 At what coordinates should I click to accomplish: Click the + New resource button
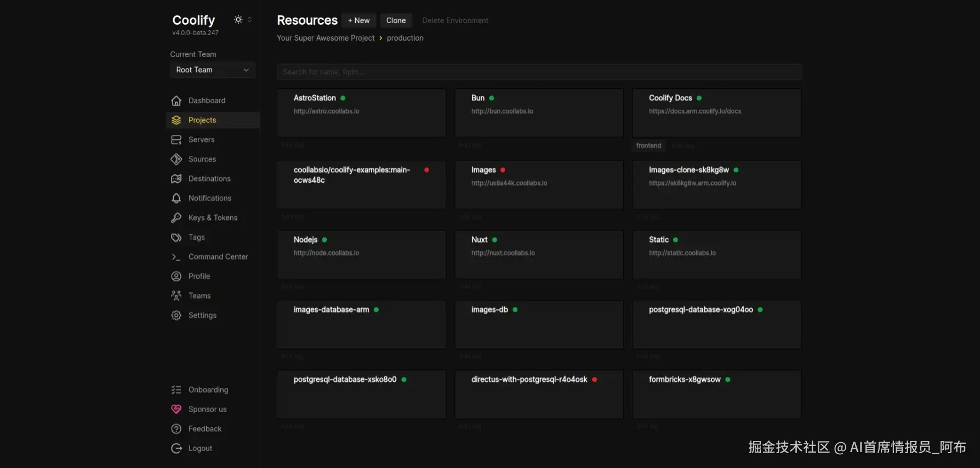pos(359,20)
